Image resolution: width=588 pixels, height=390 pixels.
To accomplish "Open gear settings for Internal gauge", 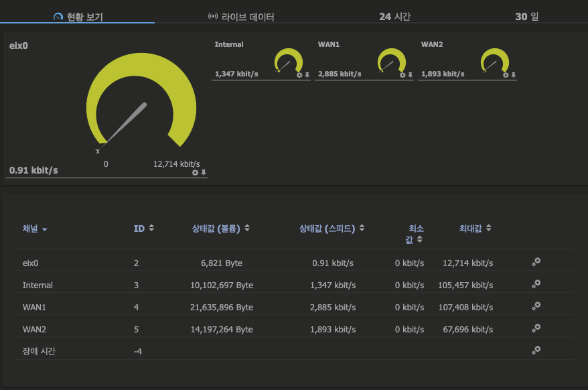I will click(299, 75).
